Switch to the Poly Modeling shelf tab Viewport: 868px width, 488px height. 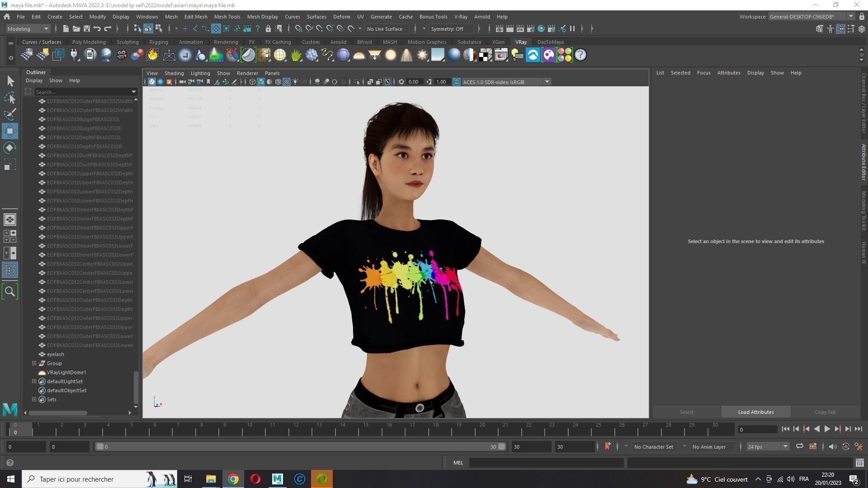coord(89,42)
